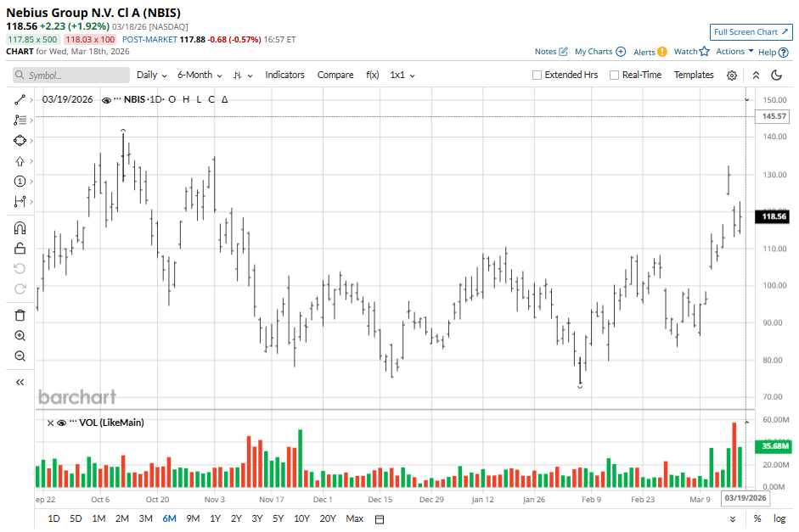Add NBIS to watchlist star
The height and width of the screenshot is (532, 799).
pos(704,51)
